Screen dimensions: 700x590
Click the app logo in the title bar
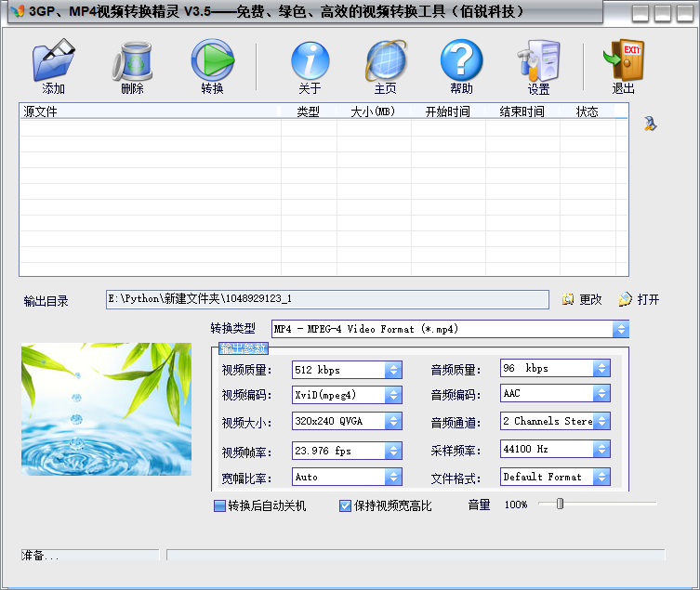tap(18, 11)
